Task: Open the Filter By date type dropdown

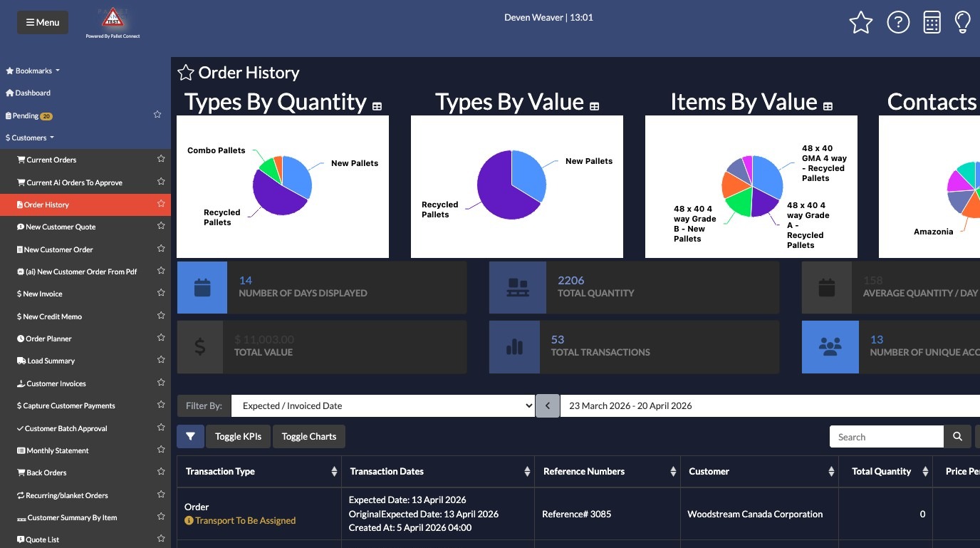Action: (383, 405)
